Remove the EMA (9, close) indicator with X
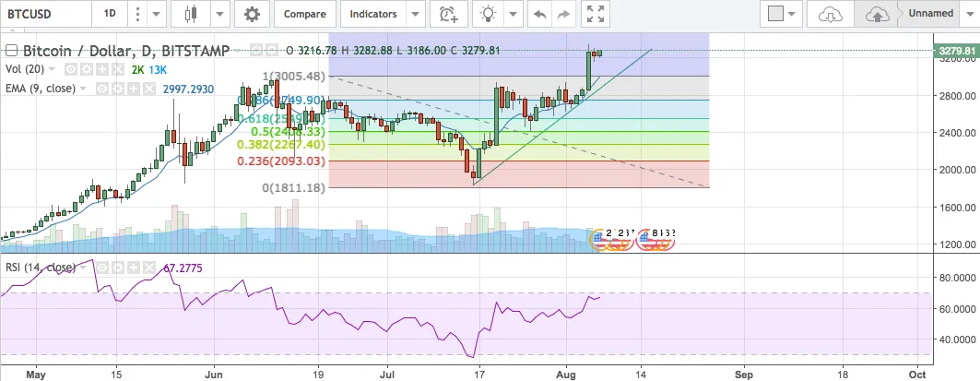980x381 pixels. pyautogui.click(x=148, y=89)
